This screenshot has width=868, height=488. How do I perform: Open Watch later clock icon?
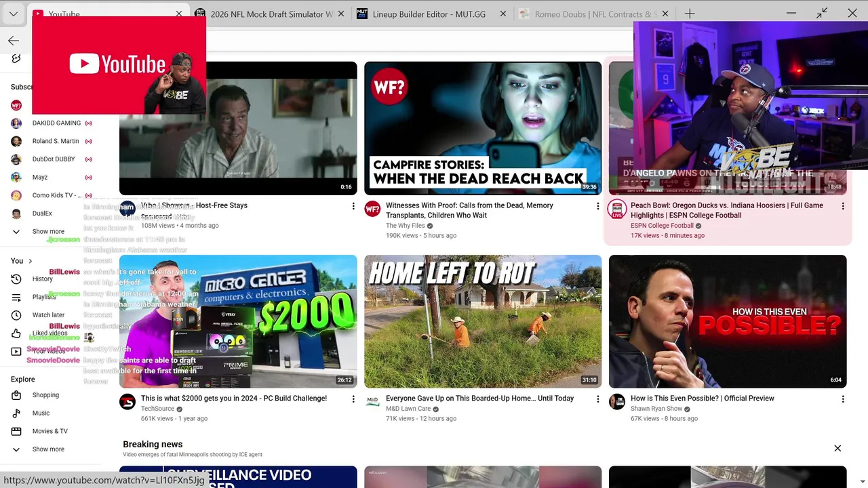16,315
